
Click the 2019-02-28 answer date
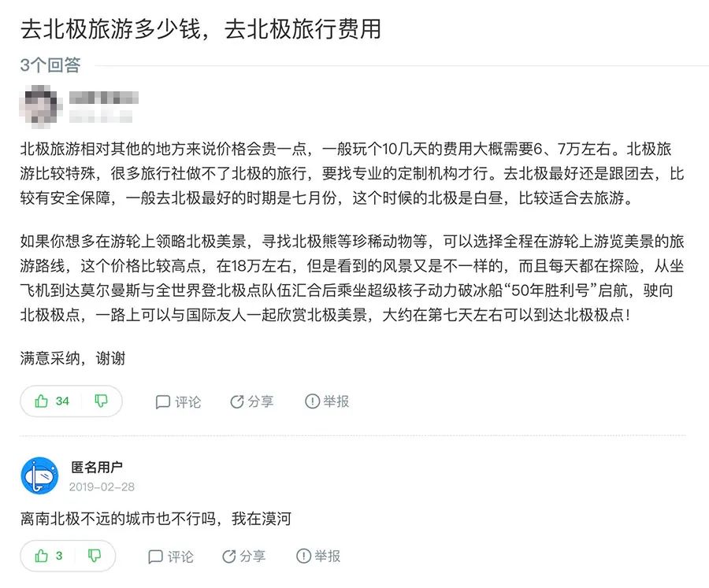[102, 486]
